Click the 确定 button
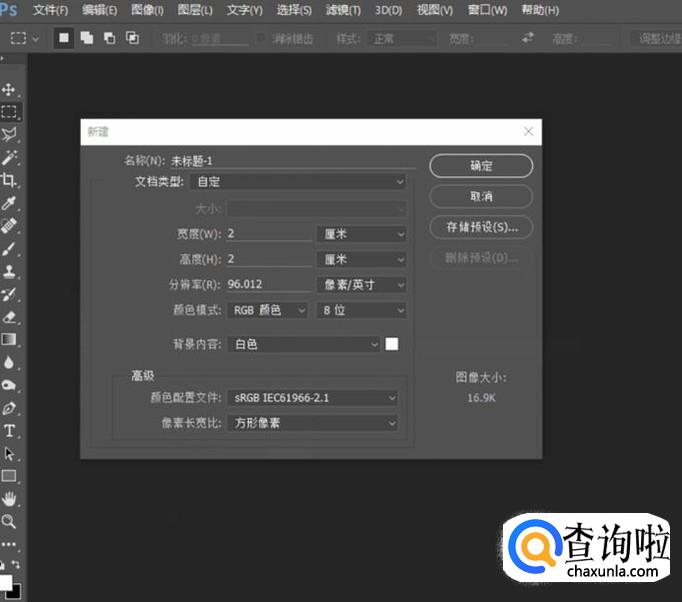Image resolution: width=682 pixels, height=602 pixels. tap(481, 166)
